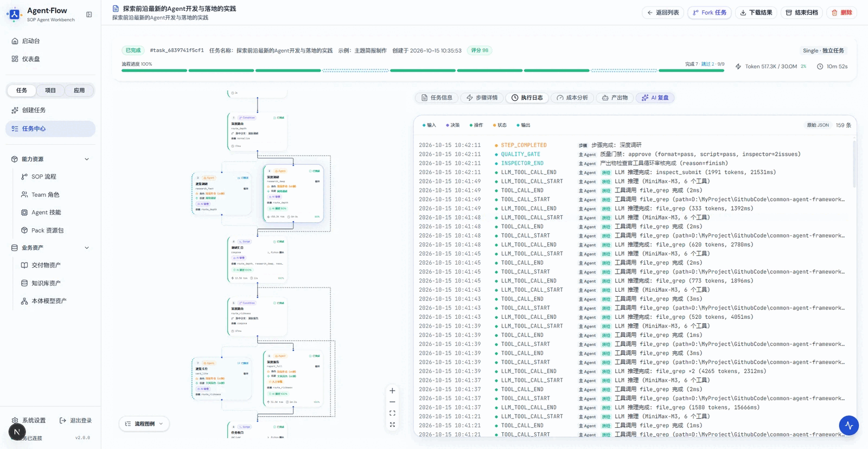Screen dimensions: 868x449
Task: Open the floating activity pulse button
Action: [x=848, y=426]
